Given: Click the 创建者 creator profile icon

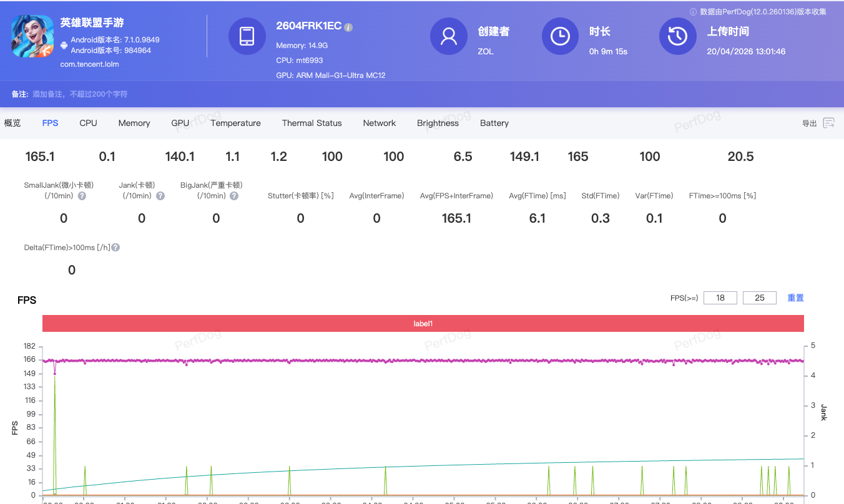Looking at the screenshot, I should pos(448,36).
